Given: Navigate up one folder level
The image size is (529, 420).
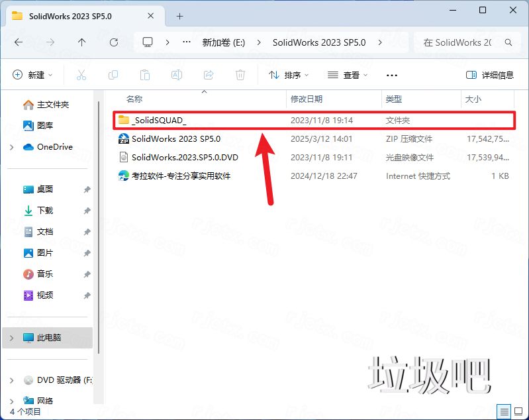Looking at the screenshot, I should (81, 42).
